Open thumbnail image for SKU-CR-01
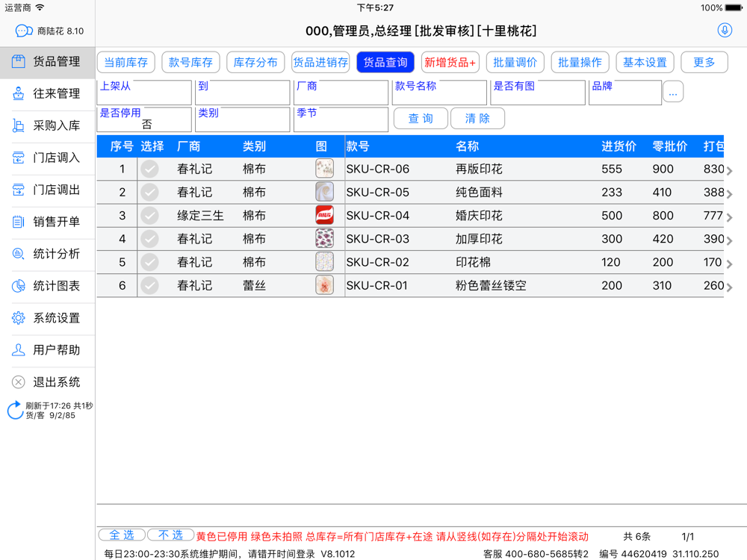Screen dimensions: 747x560 324,285
